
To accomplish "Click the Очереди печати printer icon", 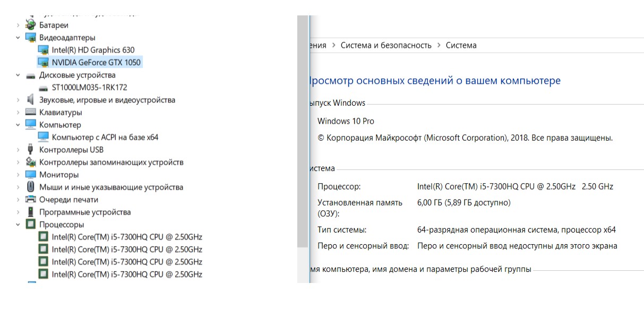I will (x=30, y=200).
